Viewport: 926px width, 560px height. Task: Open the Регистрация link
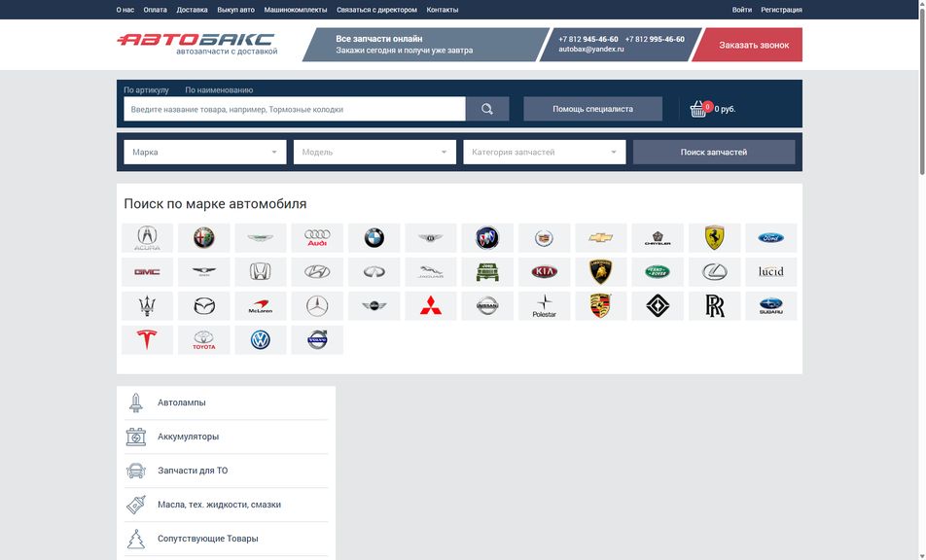coord(781,10)
